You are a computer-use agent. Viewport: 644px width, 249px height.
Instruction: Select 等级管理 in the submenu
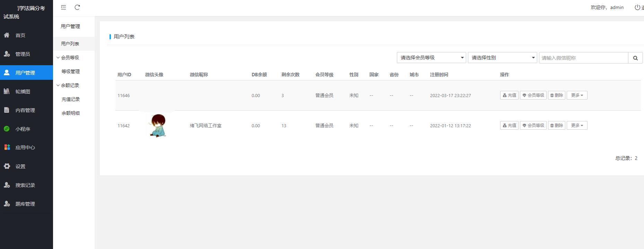click(71, 71)
